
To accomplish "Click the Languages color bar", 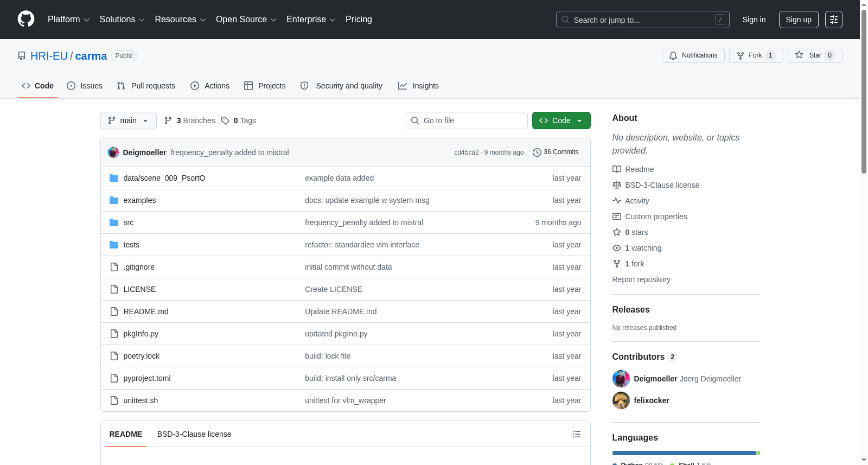I will (x=686, y=453).
